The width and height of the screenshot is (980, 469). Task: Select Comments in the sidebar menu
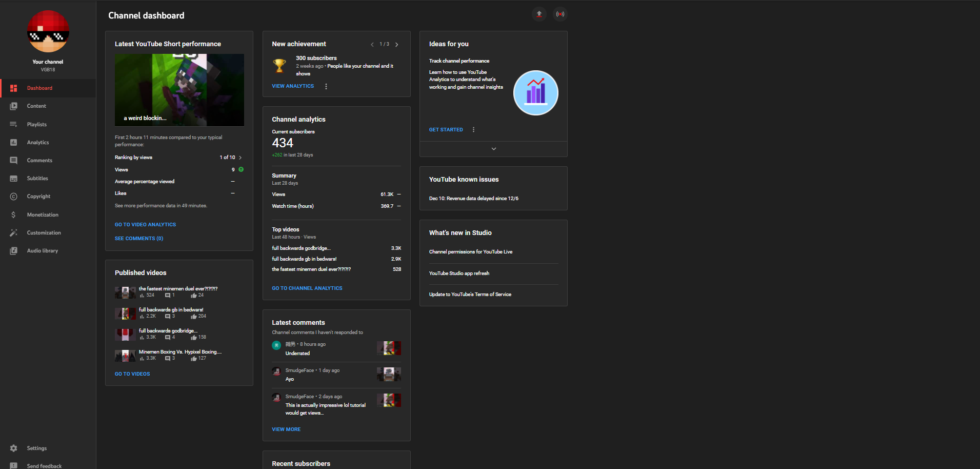coord(48,161)
